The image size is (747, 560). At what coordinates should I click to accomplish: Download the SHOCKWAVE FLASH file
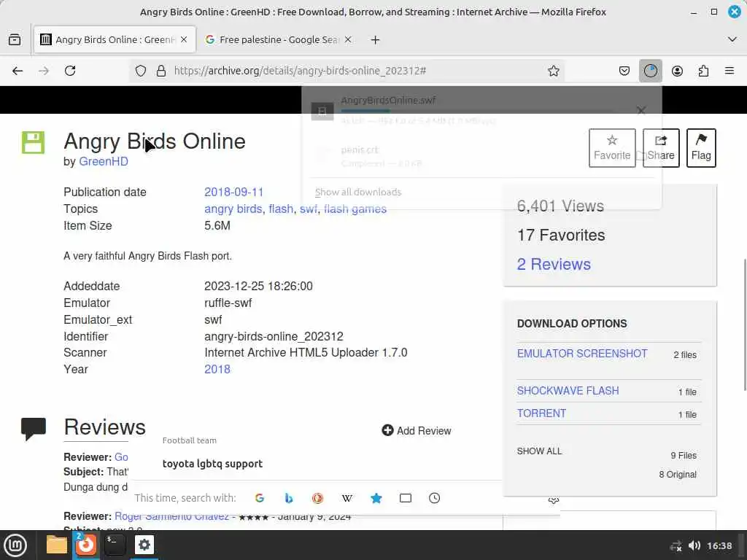(568, 391)
